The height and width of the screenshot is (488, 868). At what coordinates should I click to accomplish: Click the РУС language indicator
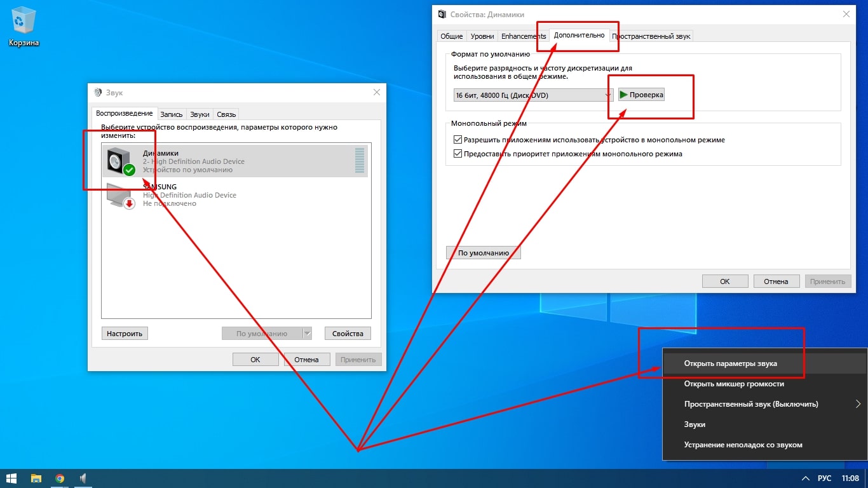coord(824,478)
